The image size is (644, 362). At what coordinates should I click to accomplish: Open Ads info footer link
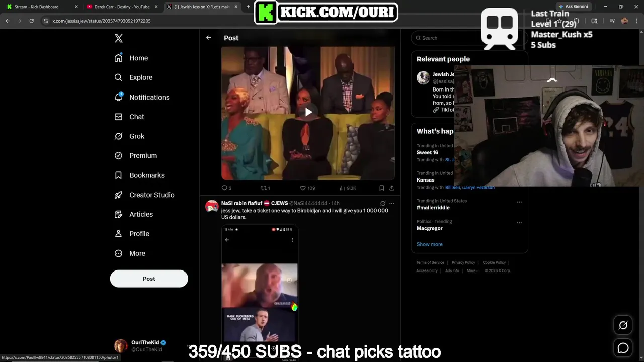coord(452,270)
